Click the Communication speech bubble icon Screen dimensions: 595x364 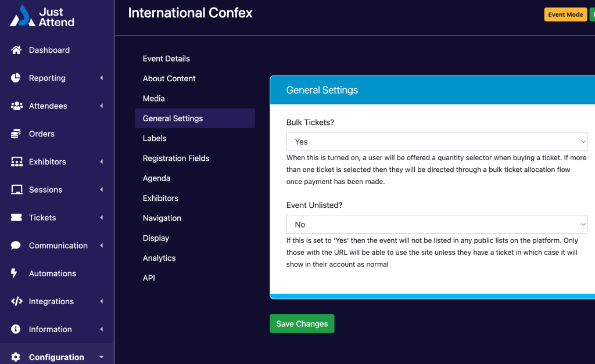point(16,246)
